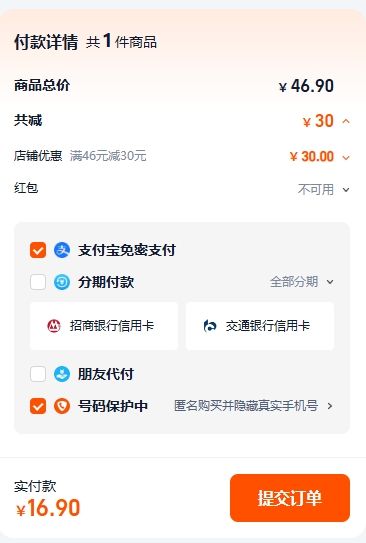Click the Alipay logo icon
The height and width of the screenshot is (543, 366).
pos(62,250)
